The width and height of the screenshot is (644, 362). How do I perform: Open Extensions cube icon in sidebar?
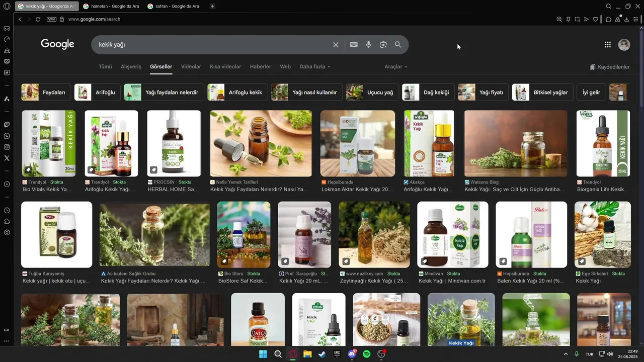coord(7,221)
